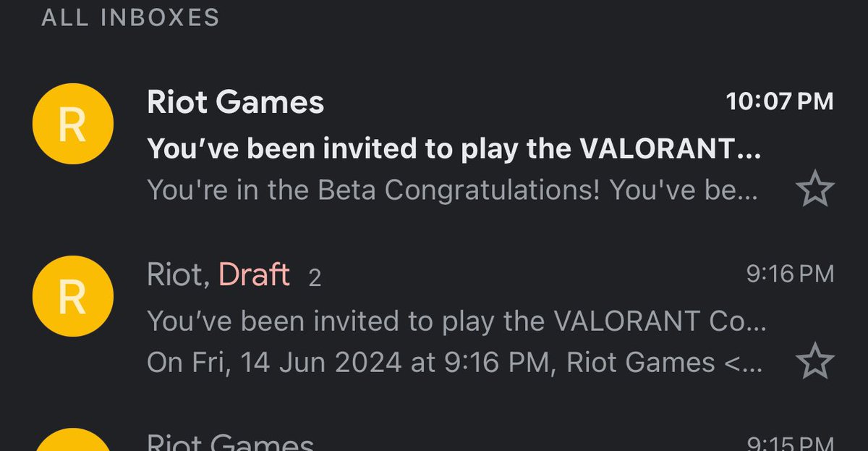Tap the 'Riot Games <...' text in the quoted snippet
The width and height of the screenshot is (868, 451).
pos(664,362)
